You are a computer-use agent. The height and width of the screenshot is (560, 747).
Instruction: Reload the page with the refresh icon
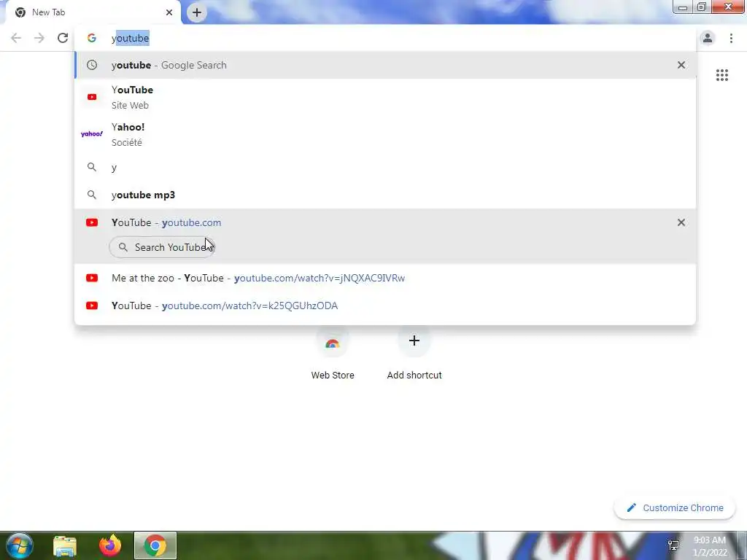point(63,38)
